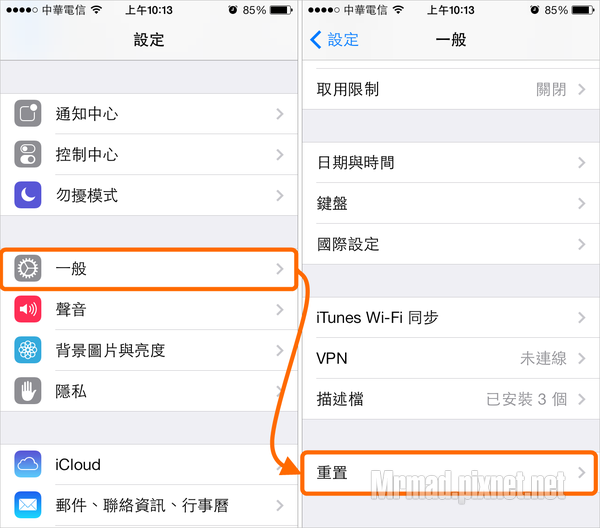Expand 日期與時間 chevron arrow

point(582,163)
